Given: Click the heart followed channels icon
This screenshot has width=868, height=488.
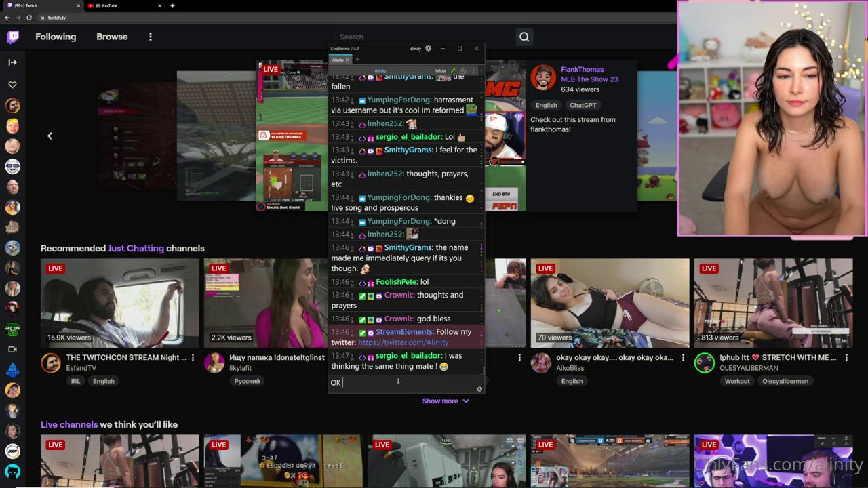Looking at the screenshot, I should (x=12, y=85).
